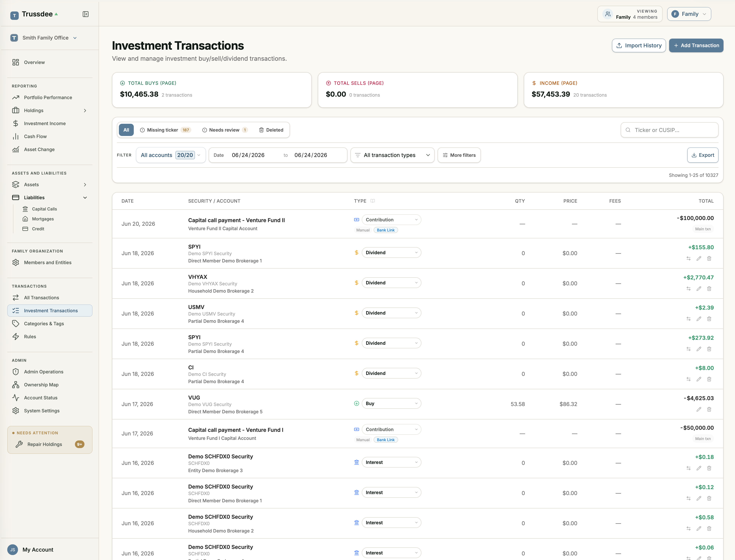Open All transaction types dropdown
The width and height of the screenshot is (735, 560).
click(392, 155)
